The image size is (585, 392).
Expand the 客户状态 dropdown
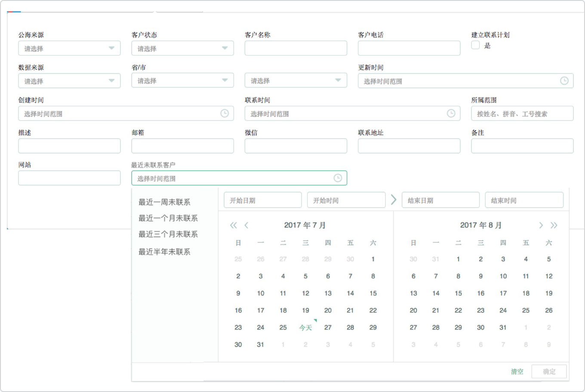click(182, 48)
